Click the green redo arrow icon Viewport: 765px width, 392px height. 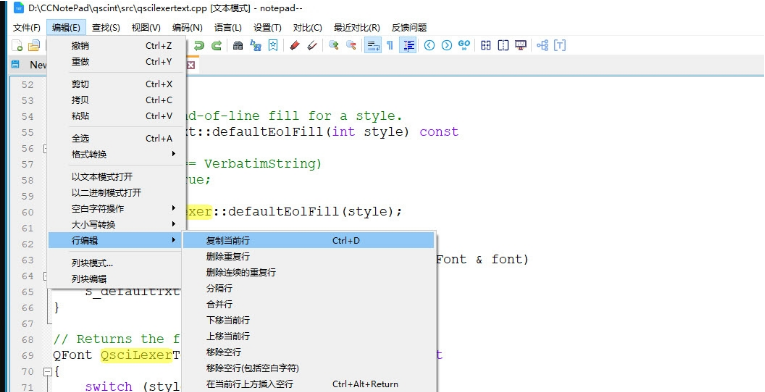point(216,46)
